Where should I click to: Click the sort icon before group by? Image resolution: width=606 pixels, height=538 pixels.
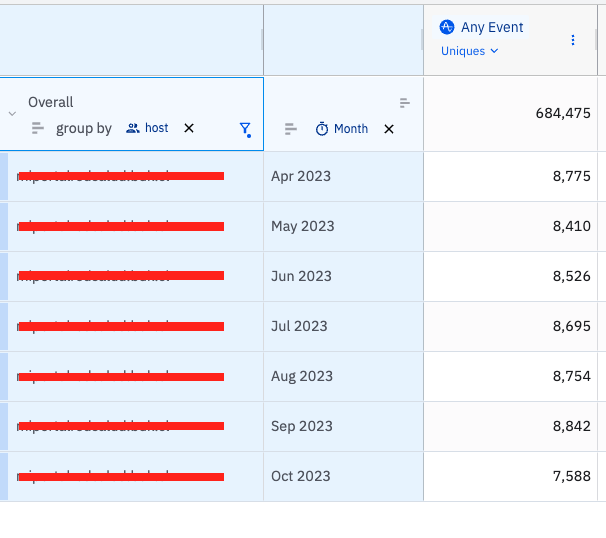click(x=37, y=128)
